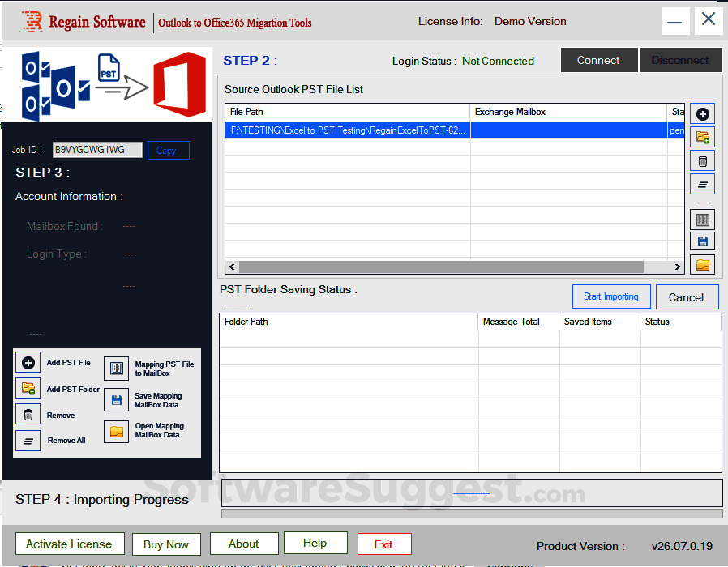
Task: Click the File Path column header
Action: (x=347, y=112)
